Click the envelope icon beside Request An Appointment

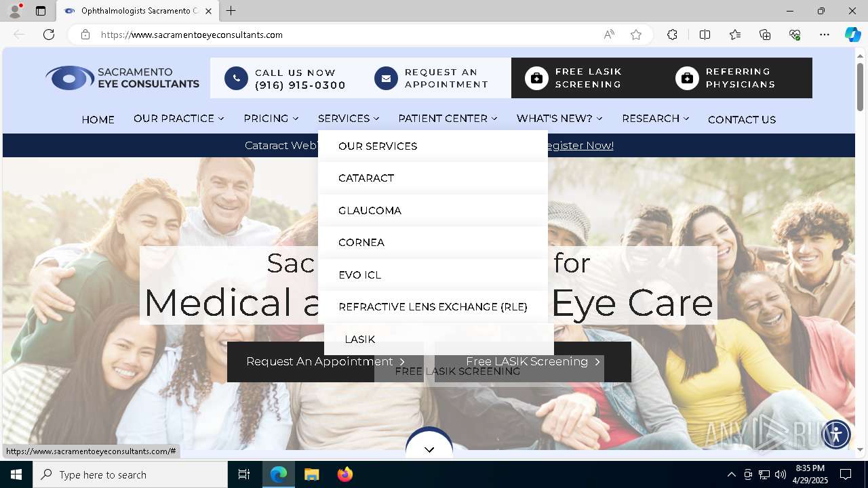coord(386,78)
